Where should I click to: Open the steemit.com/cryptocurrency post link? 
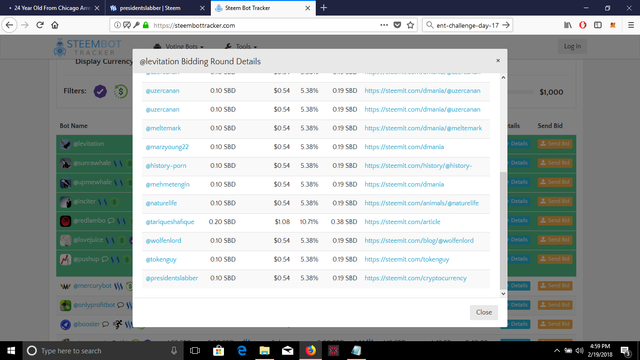(416, 278)
